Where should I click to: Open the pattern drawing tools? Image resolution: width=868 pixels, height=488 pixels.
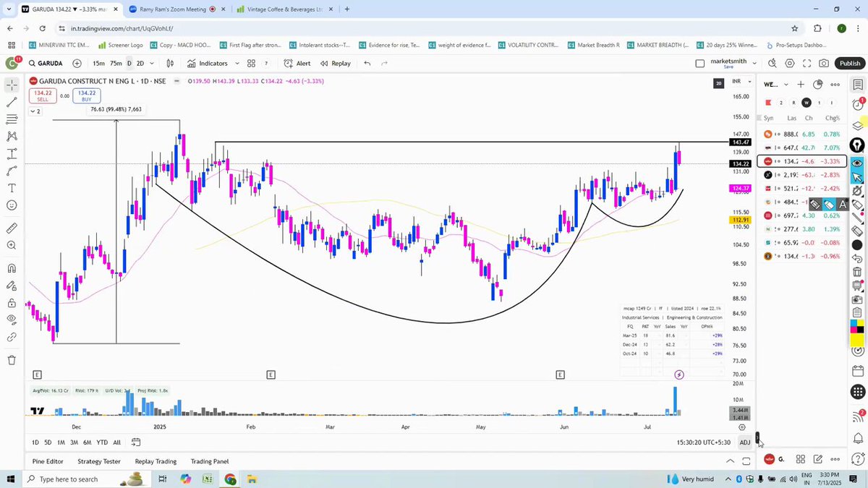pyautogui.click(x=12, y=136)
